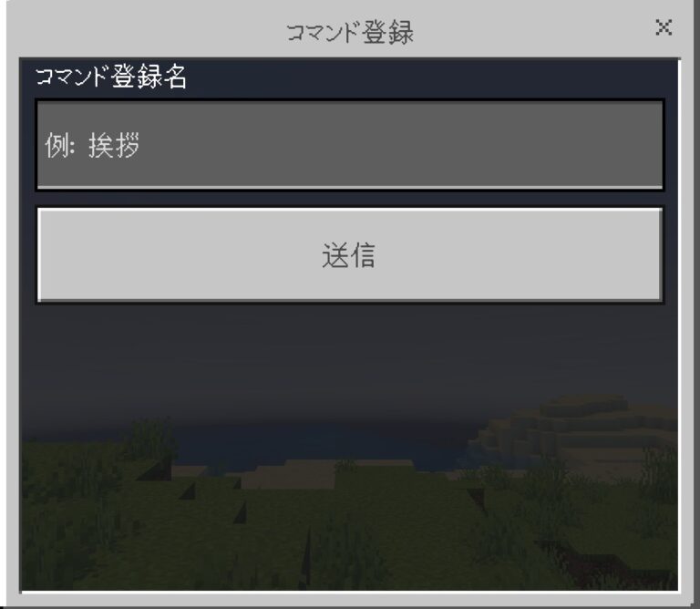Click the コマンド登録 title text
This screenshot has width=700, height=609.
point(350,33)
